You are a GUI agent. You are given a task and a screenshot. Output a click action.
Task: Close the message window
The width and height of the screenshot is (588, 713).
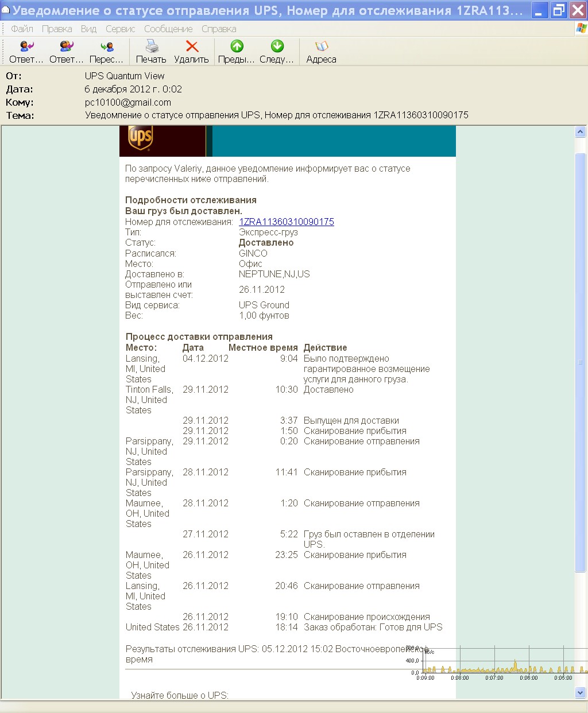tap(578, 10)
